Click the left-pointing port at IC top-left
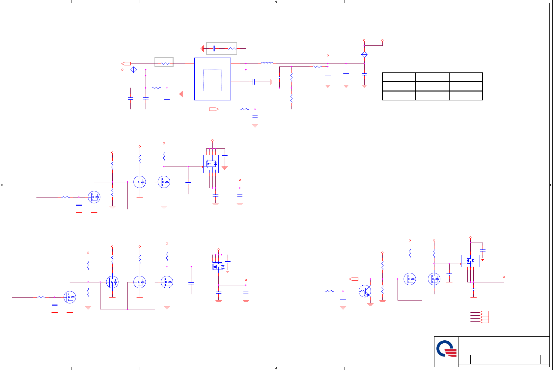Viewport: 555px width, 392px height. pos(126,64)
